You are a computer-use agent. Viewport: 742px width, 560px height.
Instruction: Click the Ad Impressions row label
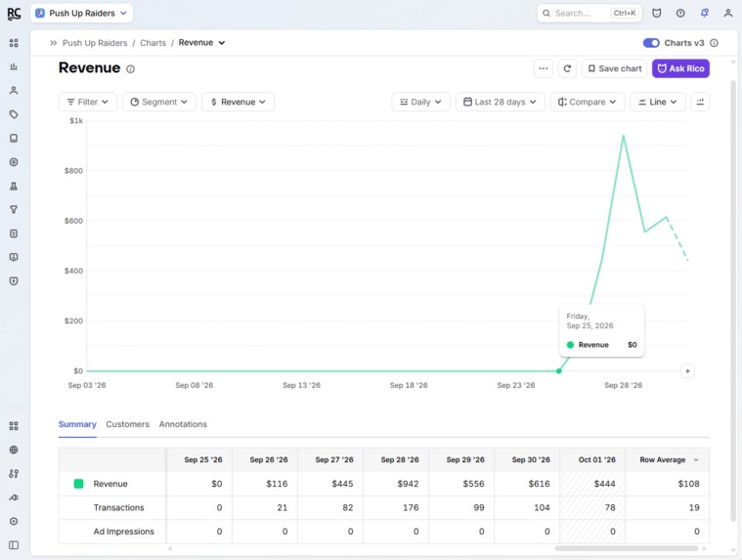pos(123,532)
